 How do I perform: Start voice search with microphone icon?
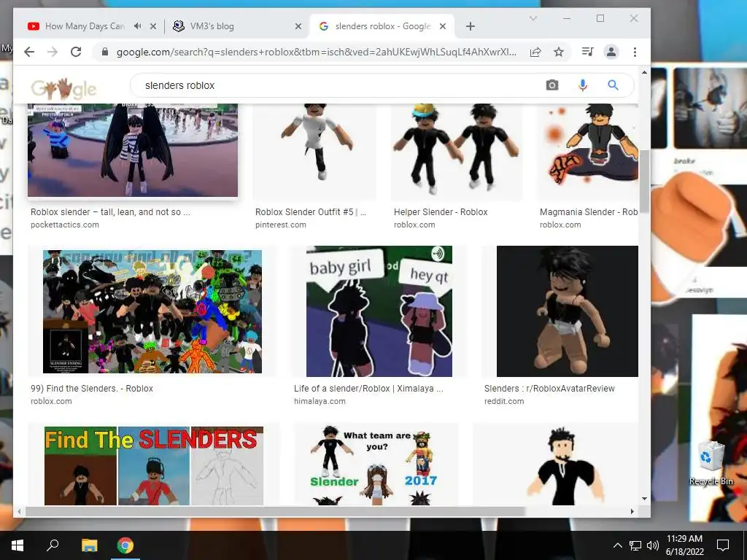coord(583,85)
